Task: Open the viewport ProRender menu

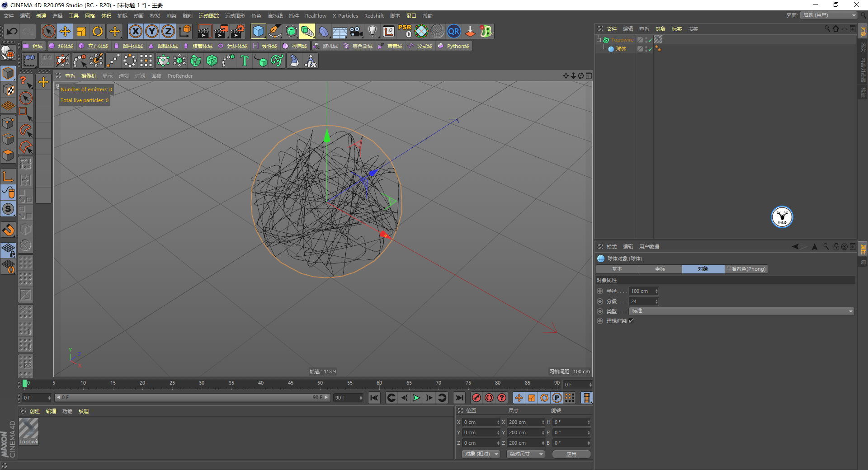Action: click(x=180, y=76)
